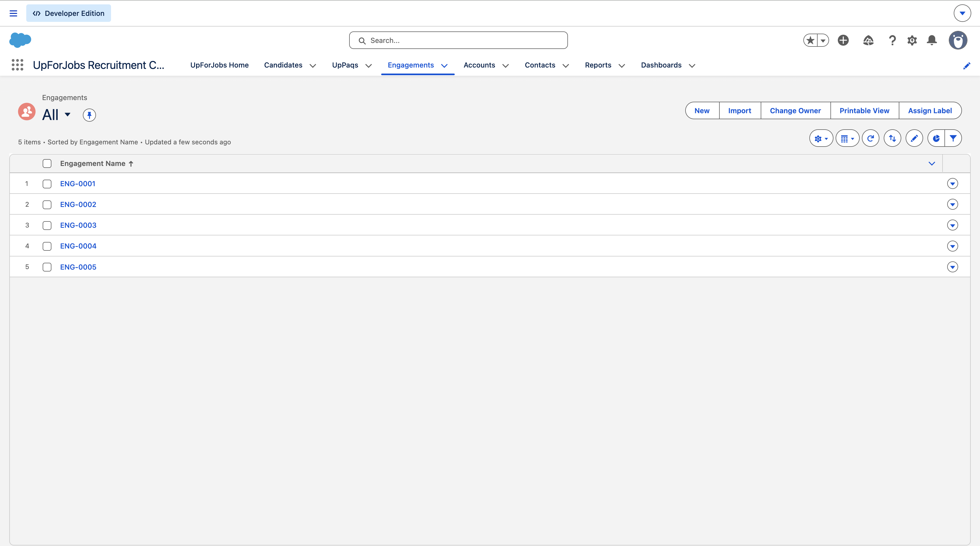This screenshot has height=546, width=980.
Task: Pin this list view
Action: click(89, 115)
